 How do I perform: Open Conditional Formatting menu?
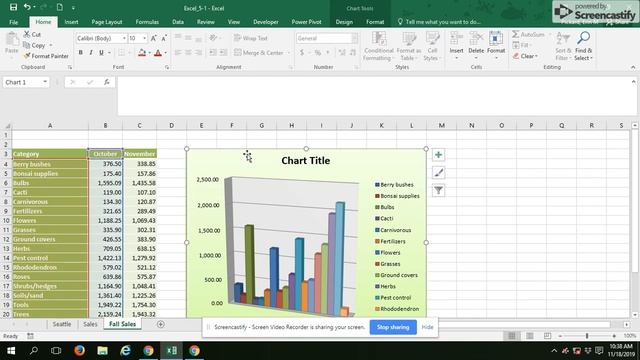click(379, 46)
